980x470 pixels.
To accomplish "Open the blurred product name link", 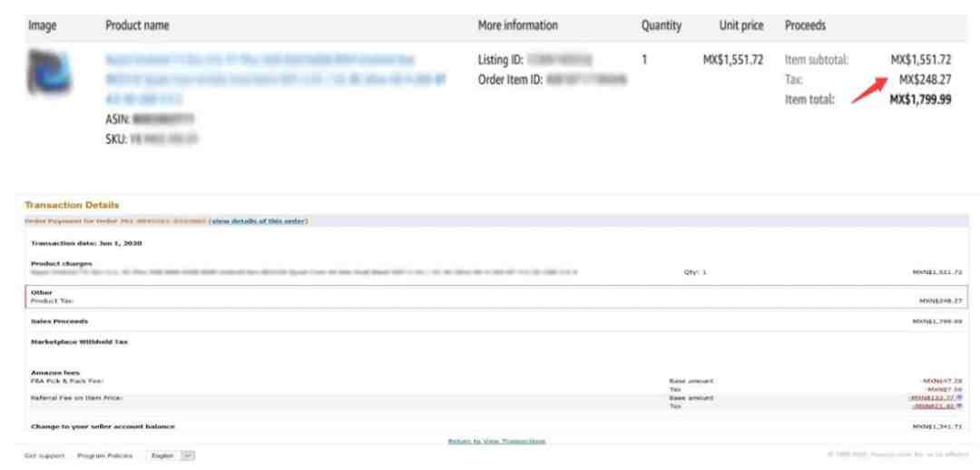I will coord(275,79).
